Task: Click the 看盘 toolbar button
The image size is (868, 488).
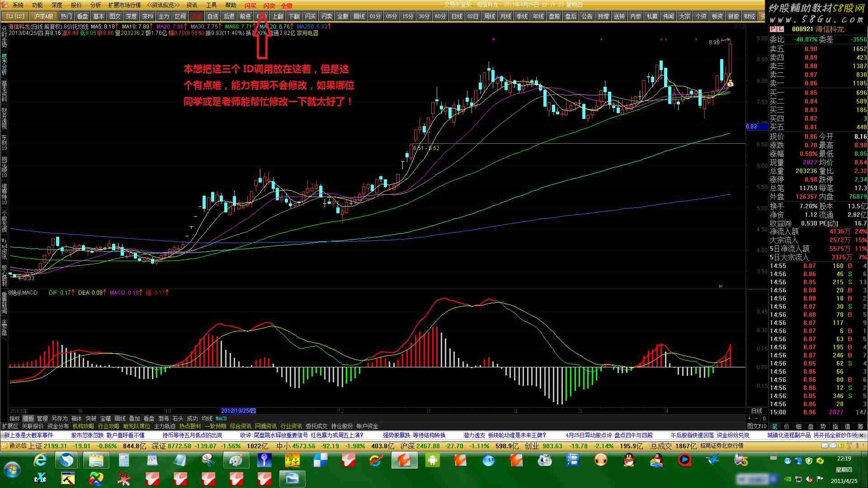Action: coord(82,16)
